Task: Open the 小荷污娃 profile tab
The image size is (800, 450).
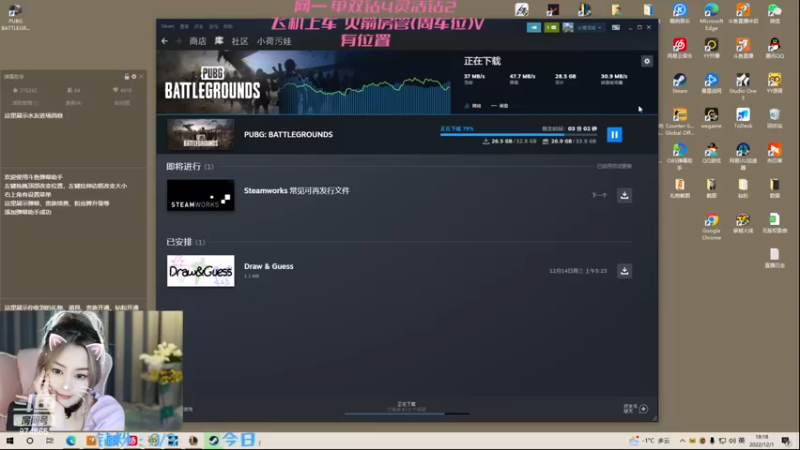Action: click(x=274, y=41)
